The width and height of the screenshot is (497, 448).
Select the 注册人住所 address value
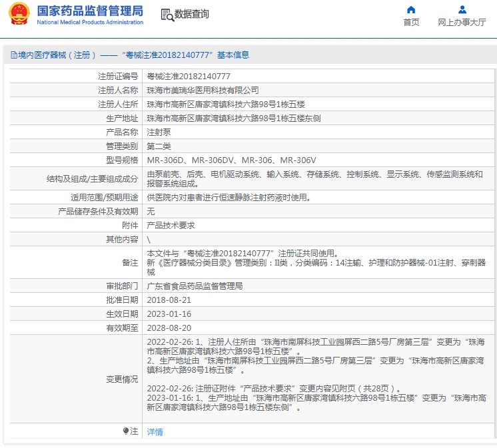[x=226, y=104]
